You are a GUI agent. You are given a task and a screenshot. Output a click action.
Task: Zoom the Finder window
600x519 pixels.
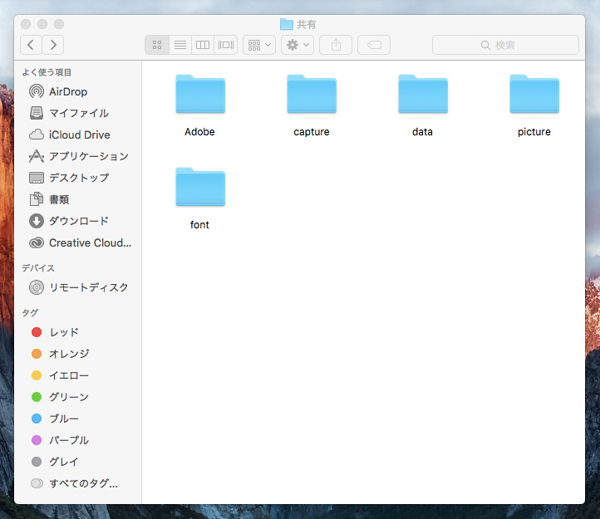59,24
